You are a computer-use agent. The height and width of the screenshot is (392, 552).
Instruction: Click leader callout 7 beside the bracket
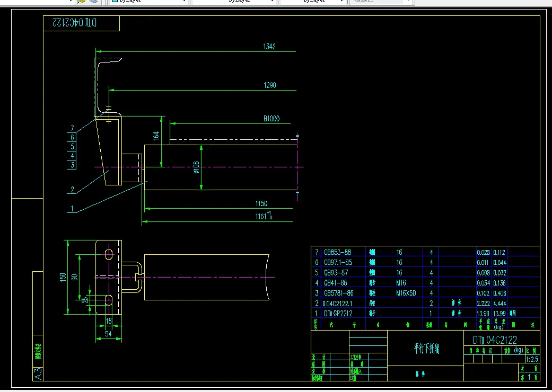pos(72,128)
